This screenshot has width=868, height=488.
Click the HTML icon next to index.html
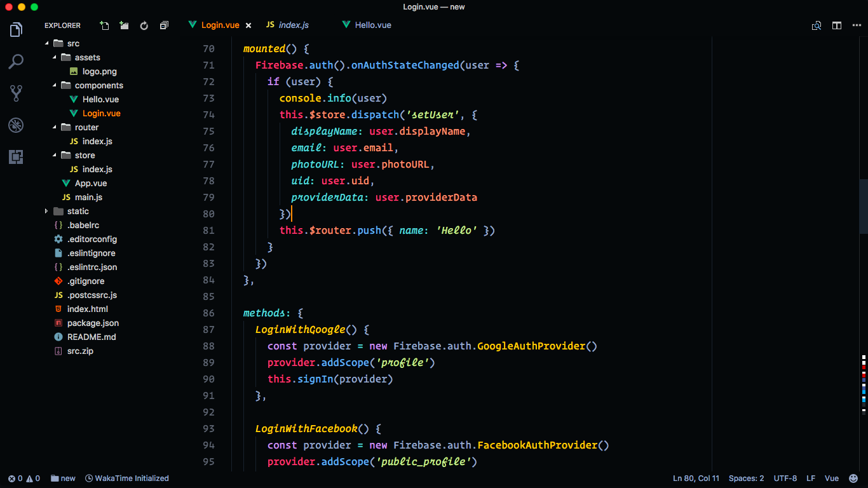(x=58, y=309)
